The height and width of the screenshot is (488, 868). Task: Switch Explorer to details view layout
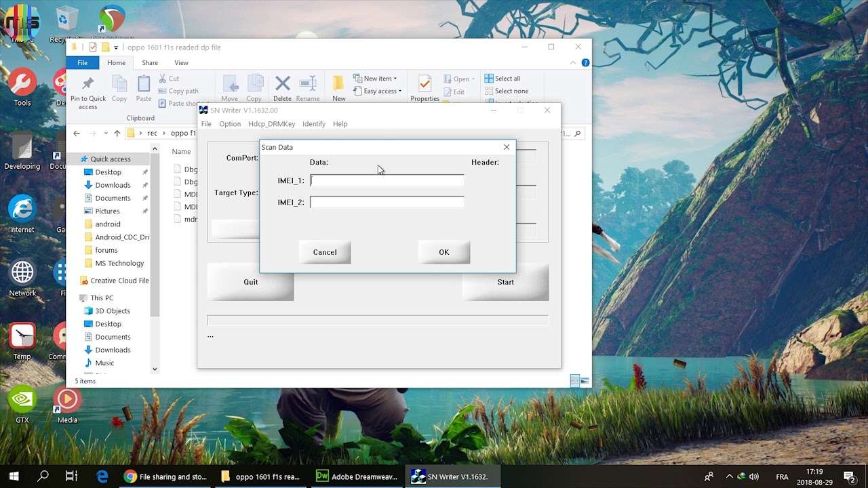(574, 381)
